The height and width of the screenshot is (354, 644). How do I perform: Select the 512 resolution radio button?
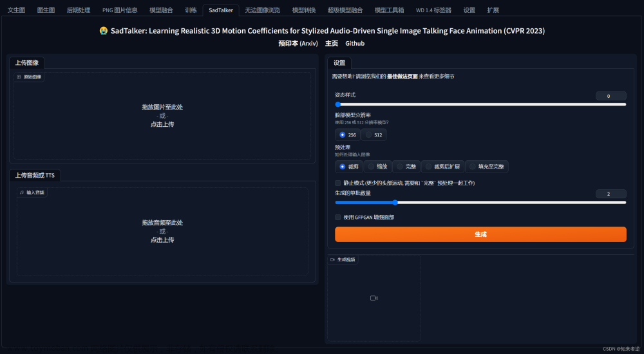coord(374,135)
